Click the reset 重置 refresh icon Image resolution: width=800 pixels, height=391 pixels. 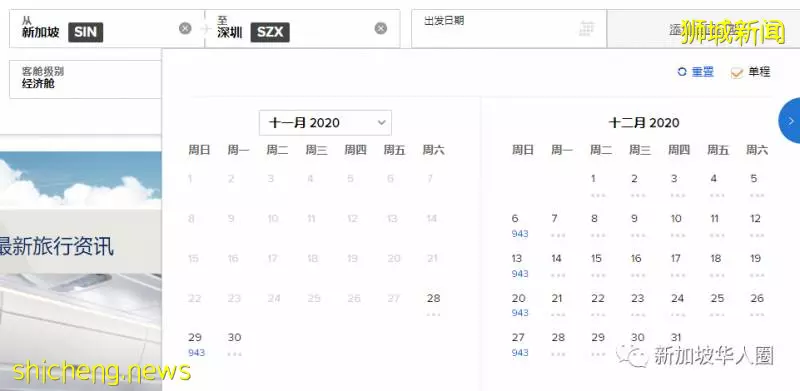pos(682,72)
